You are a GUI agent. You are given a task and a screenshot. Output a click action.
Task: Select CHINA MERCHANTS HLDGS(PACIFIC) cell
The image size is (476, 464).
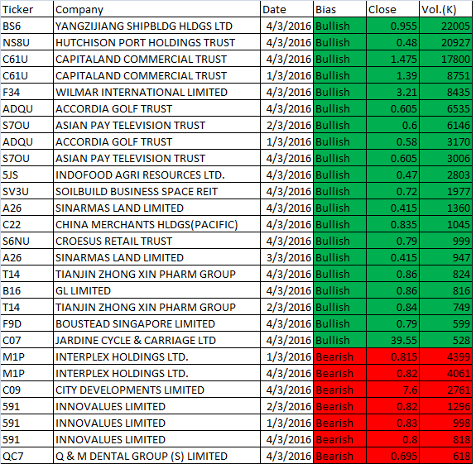pyautogui.click(x=156, y=224)
